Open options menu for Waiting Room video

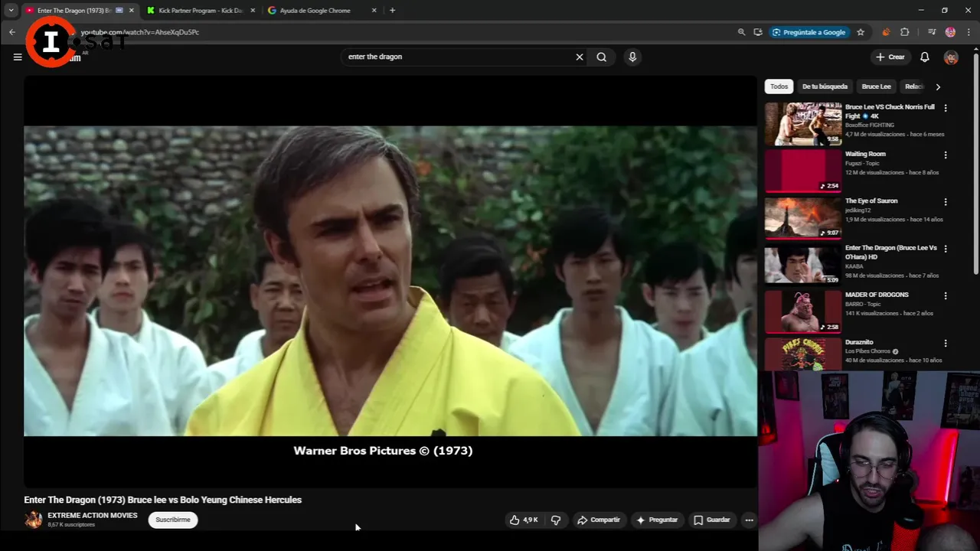coord(946,155)
